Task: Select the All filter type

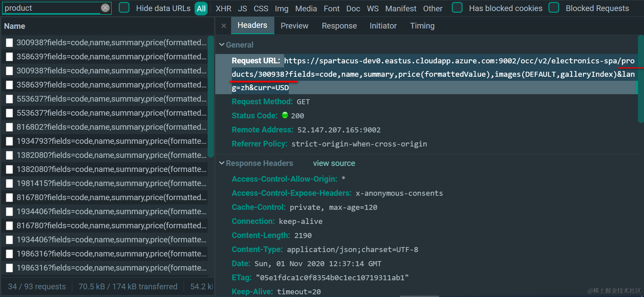Action: pos(201,8)
